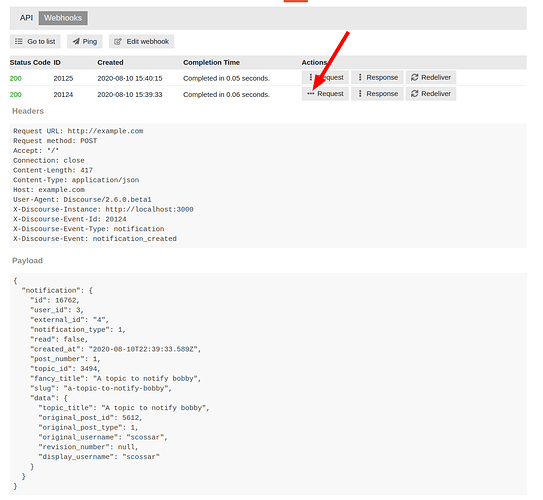
Task: Click the paper plane Ping icon
Action: tap(76, 42)
